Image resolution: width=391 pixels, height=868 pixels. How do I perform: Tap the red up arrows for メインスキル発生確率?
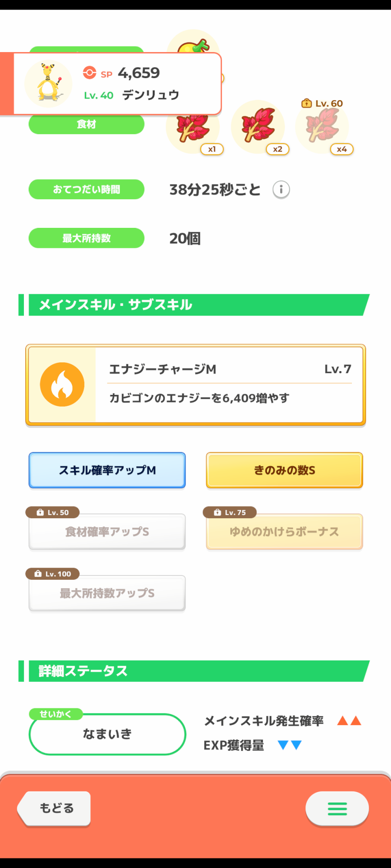tap(349, 721)
